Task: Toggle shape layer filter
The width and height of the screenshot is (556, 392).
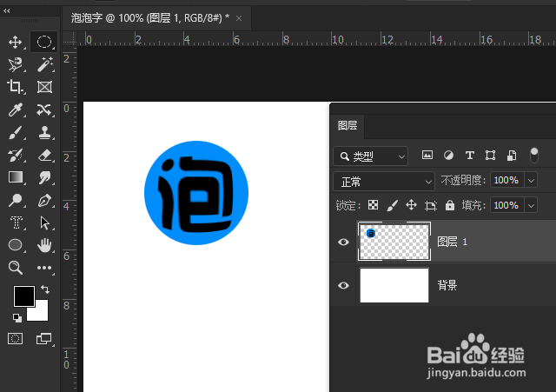Action: pos(490,155)
